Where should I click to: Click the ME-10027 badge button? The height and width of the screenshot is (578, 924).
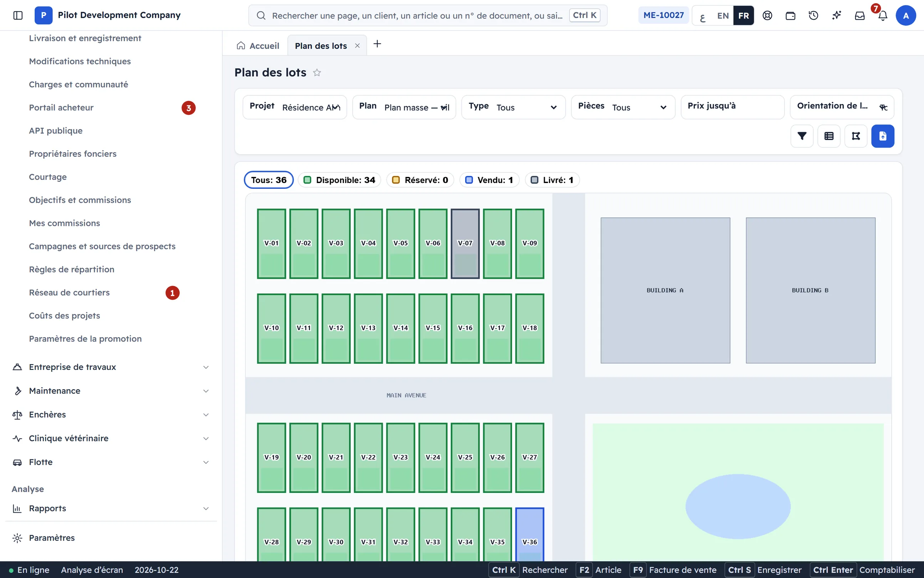pos(663,15)
